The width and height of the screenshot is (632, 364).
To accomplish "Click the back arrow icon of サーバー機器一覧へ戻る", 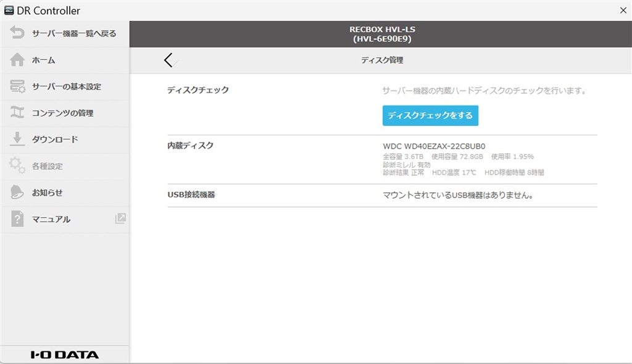I will [19, 34].
